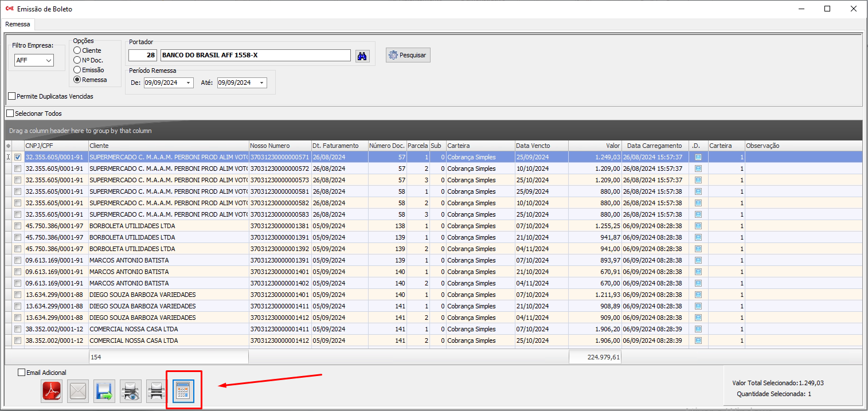This screenshot has width=868, height=411.
Task: Click the Pesquisar button
Action: click(x=408, y=55)
